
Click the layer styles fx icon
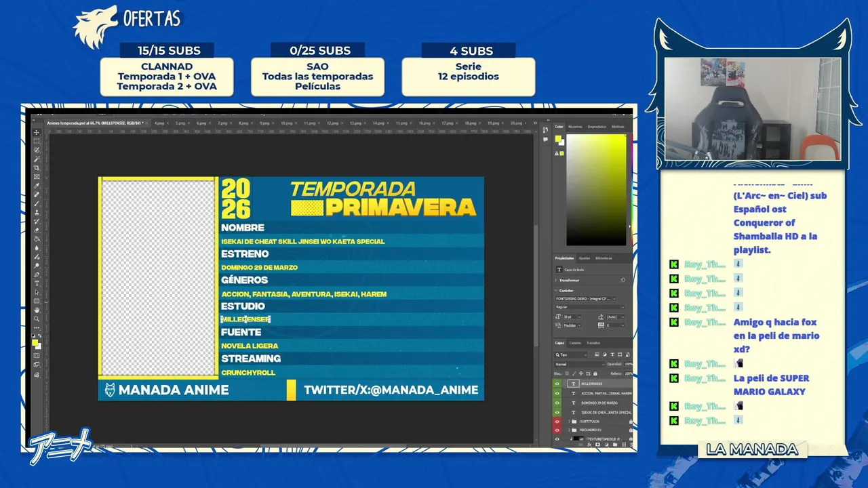[x=589, y=445]
